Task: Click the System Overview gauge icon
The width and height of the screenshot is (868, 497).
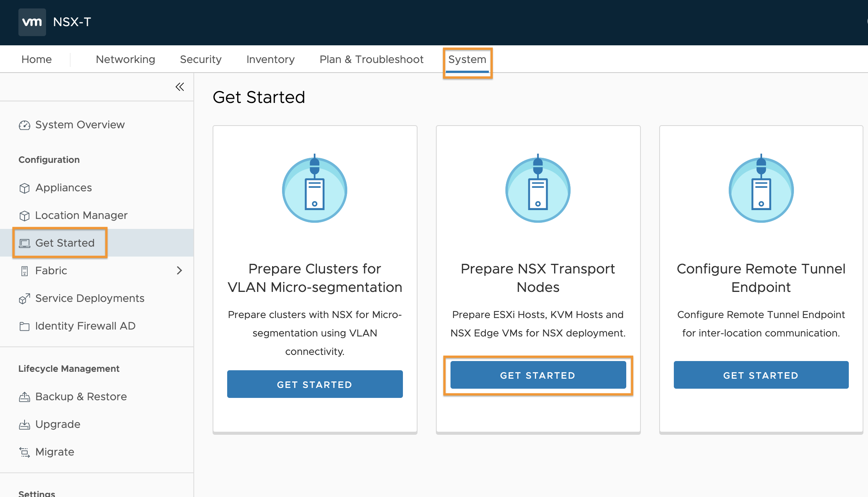Action: (25, 125)
